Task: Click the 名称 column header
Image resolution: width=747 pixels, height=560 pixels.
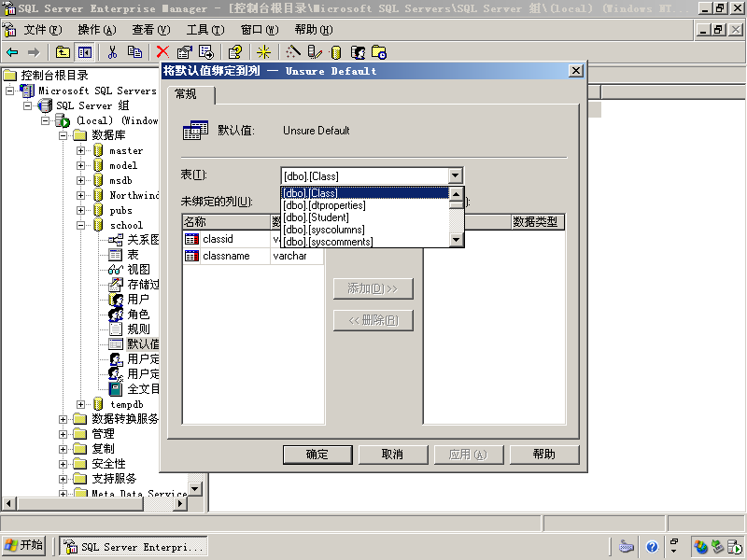Action: tap(226, 222)
